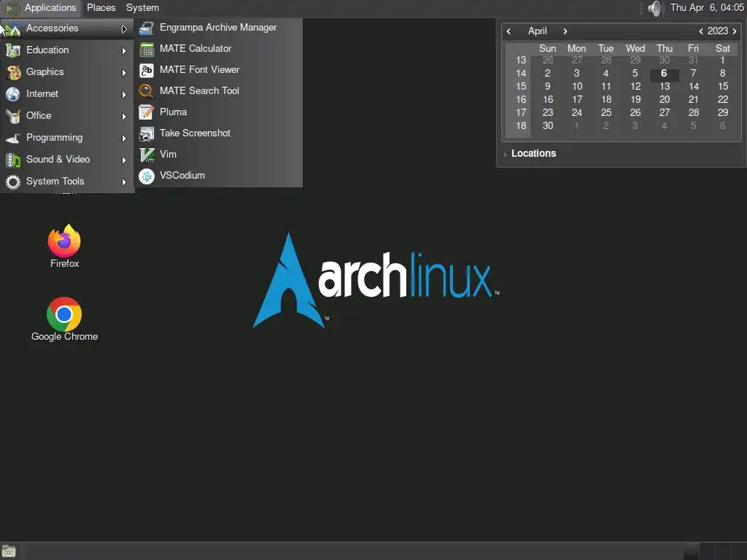Select April 25 in the calendar
This screenshot has height=560, width=747.
(x=606, y=112)
